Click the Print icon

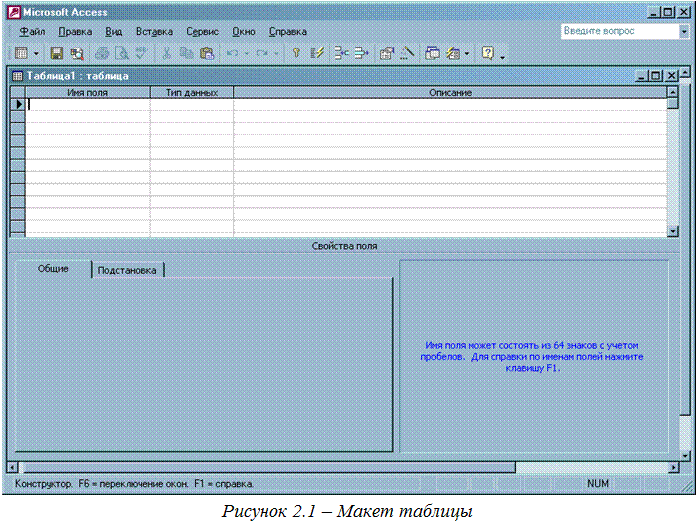click(102, 54)
